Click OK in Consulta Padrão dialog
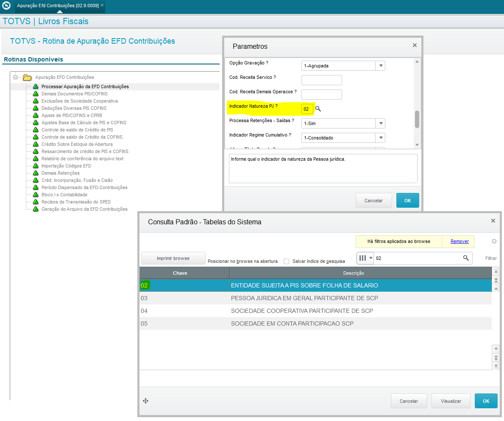Screen dimensions: 504x421 [486, 401]
